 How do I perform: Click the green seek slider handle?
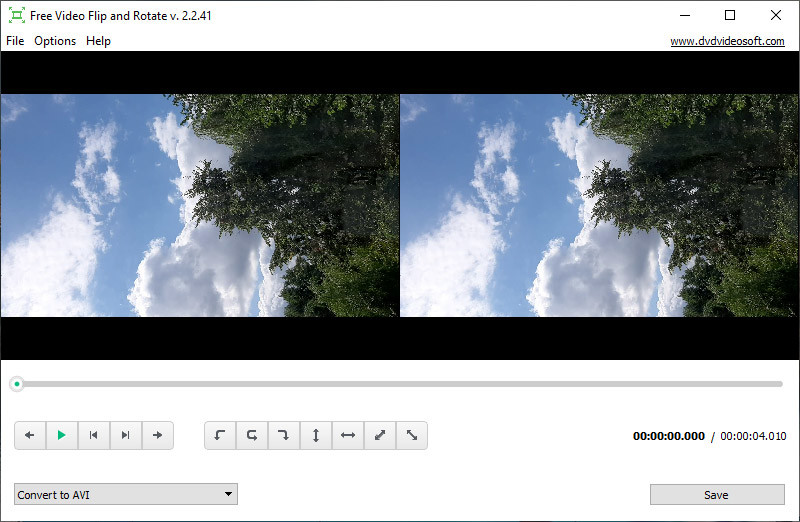17,384
